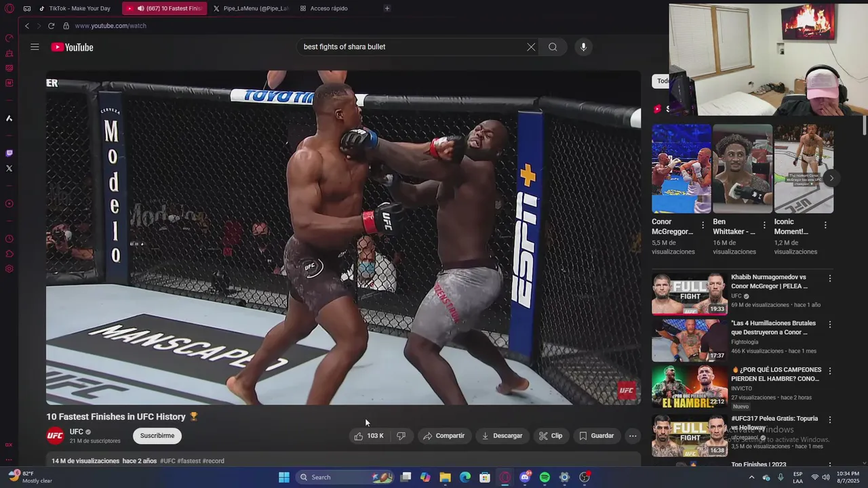Like the video (103 K thumbs up)
The width and height of the screenshot is (868, 488).
(369, 436)
